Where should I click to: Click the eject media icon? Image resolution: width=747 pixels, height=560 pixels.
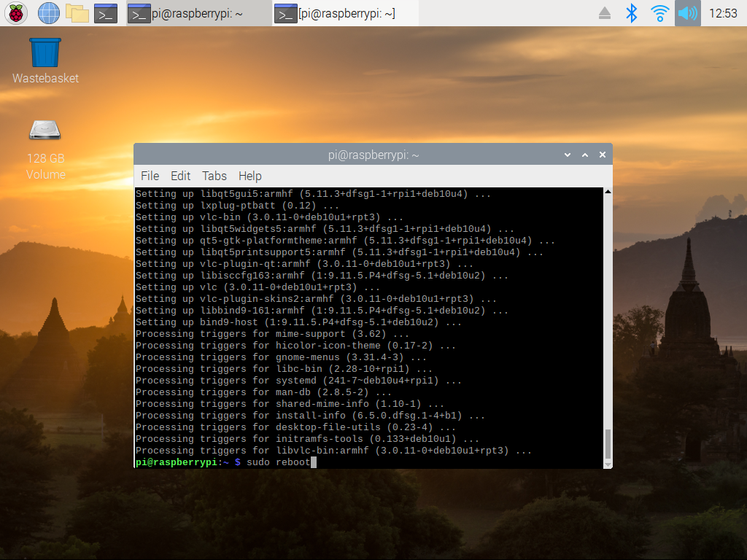[605, 13]
